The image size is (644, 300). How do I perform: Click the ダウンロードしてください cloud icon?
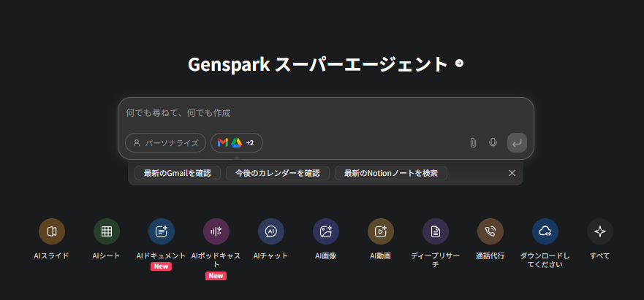(x=545, y=231)
